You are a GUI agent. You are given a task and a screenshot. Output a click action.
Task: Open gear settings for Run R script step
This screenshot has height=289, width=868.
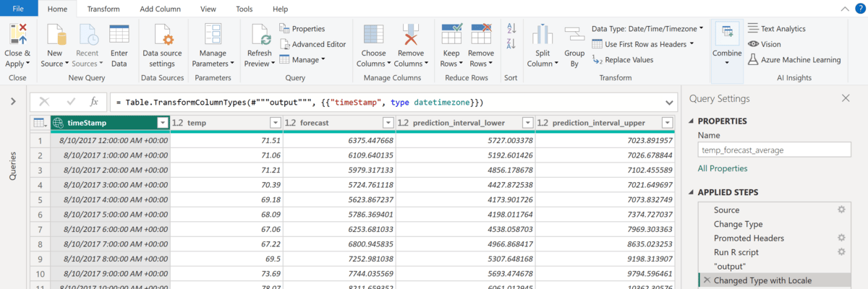[x=841, y=252]
